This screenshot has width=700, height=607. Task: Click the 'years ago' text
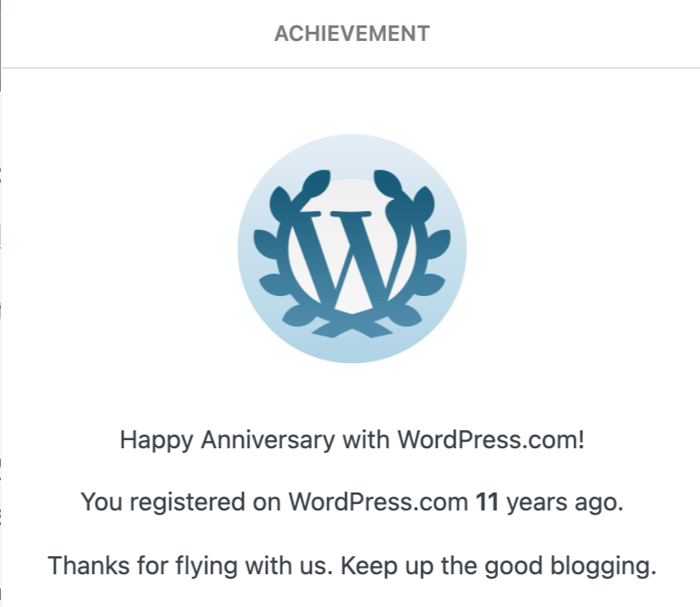(x=564, y=502)
